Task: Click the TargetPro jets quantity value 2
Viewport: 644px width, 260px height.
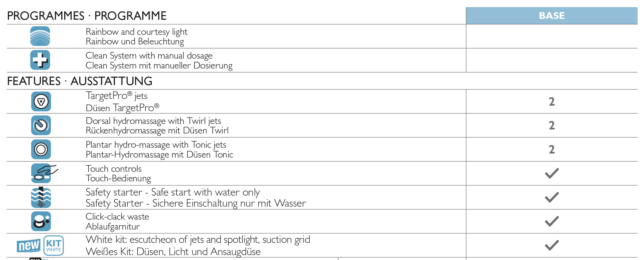Action: coord(552,102)
